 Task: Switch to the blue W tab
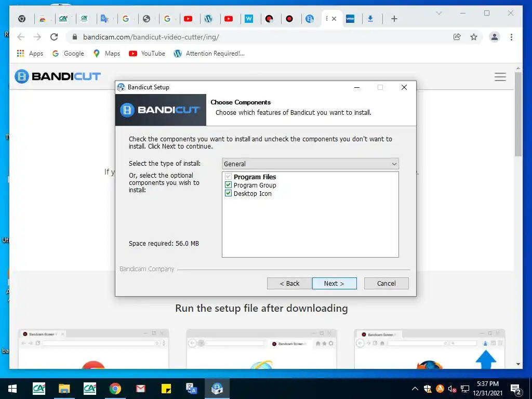click(x=249, y=19)
